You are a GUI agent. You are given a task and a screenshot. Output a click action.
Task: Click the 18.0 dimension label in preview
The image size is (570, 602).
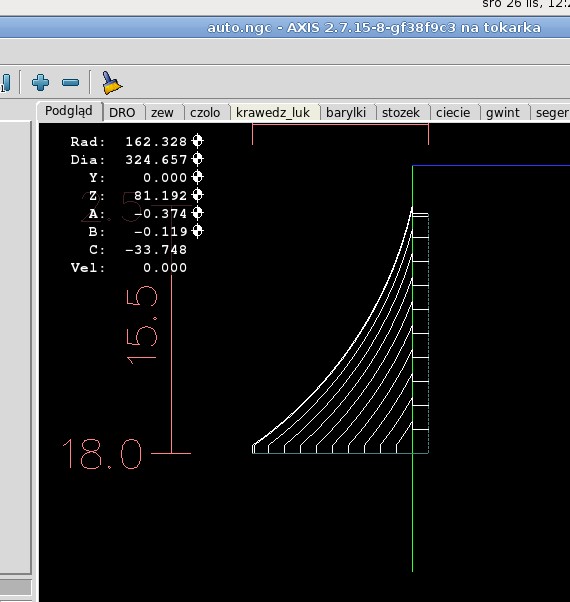tap(102, 454)
